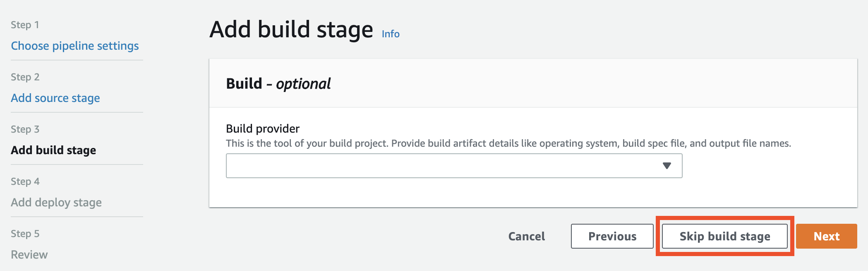Click the Step 1 label
This screenshot has width=868, height=271.
tap(25, 25)
